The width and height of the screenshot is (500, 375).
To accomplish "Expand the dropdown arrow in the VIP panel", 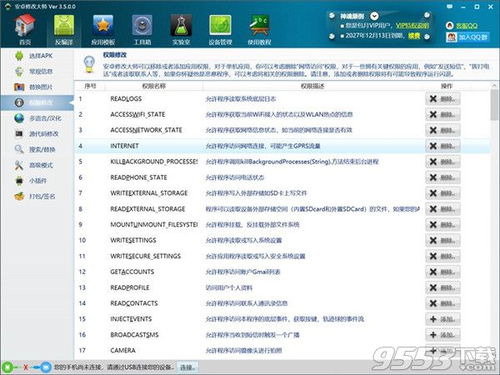I will (x=374, y=16).
